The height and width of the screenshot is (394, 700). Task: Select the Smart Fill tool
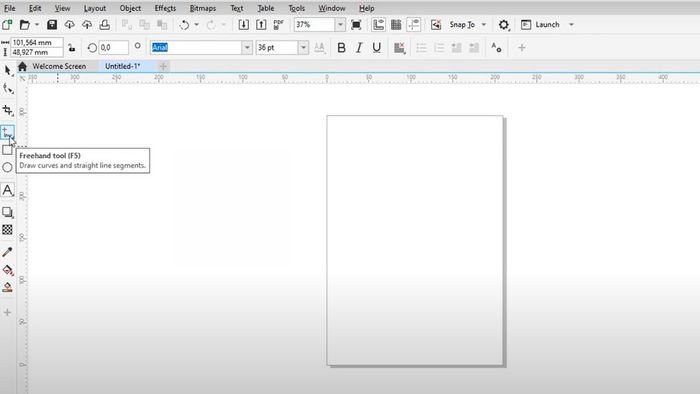point(8,287)
